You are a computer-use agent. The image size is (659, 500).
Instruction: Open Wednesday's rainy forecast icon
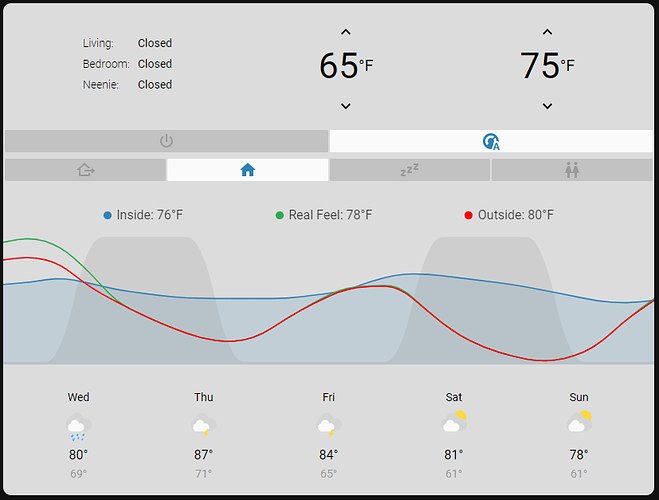pos(79,426)
